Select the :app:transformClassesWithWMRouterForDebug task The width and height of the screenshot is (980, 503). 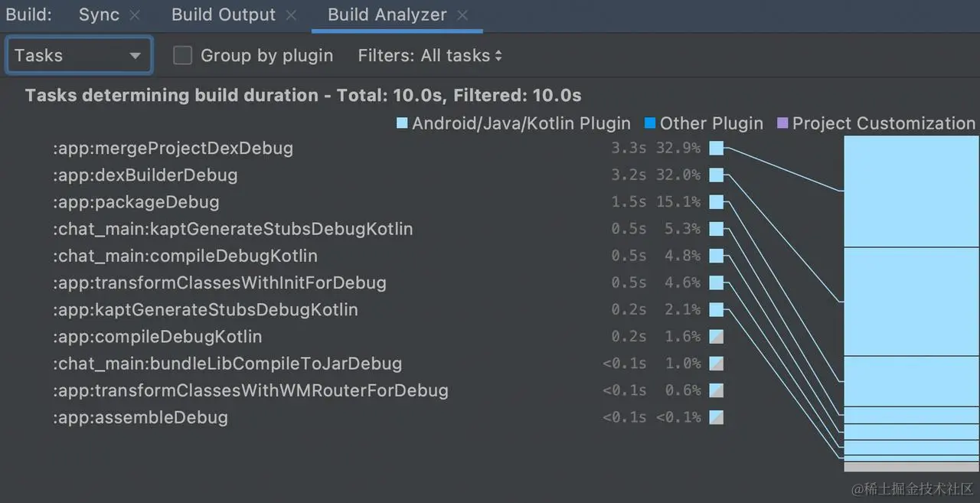250,390
